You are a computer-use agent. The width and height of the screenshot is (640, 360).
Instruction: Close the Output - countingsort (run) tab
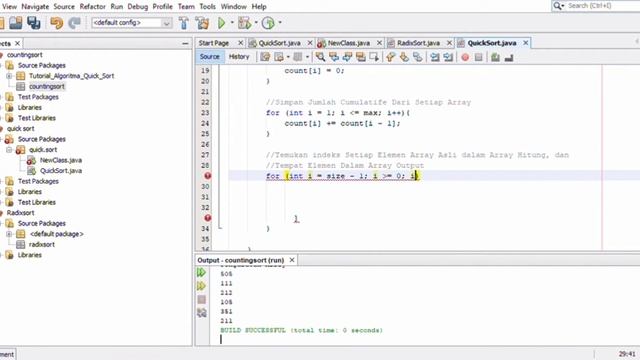pos(292,260)
